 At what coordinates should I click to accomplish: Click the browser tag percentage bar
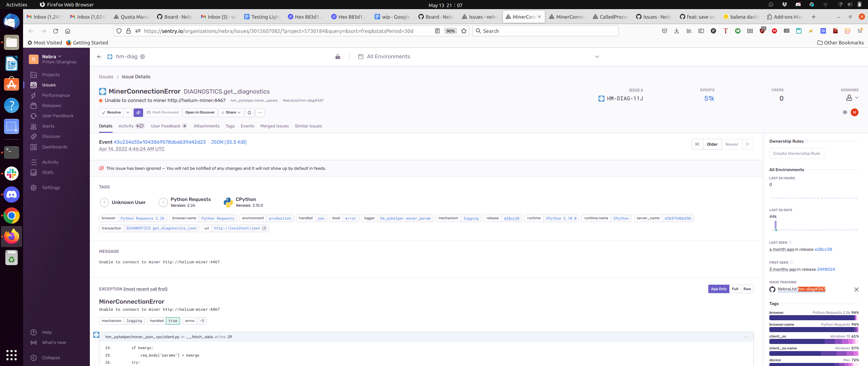814,318
